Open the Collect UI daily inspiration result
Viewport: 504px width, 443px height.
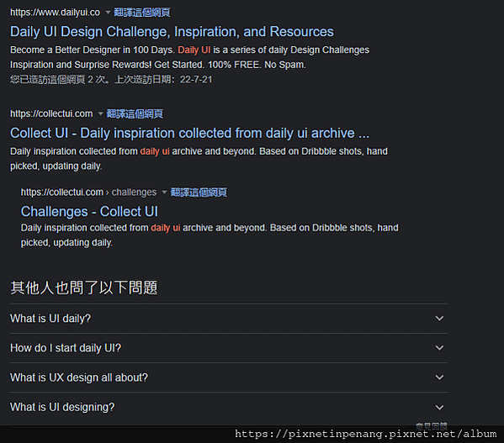(x=189, y=133)
